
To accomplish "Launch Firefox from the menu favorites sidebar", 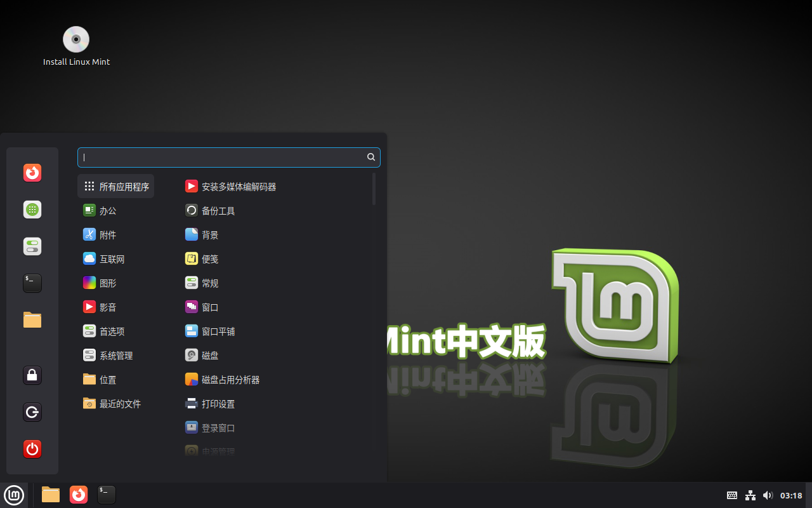I will (32, 173).
